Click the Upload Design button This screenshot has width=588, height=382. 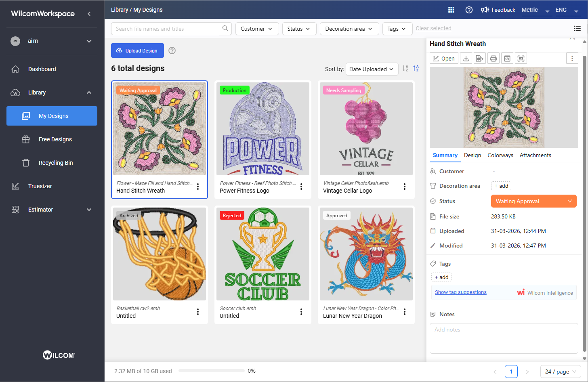click(137, 50)
